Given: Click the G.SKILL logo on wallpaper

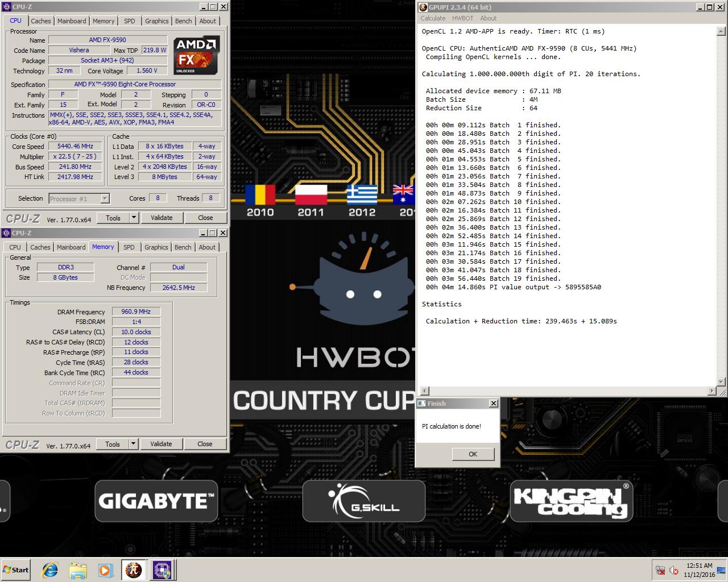Looking at the screenshot, I should [364, 501].
